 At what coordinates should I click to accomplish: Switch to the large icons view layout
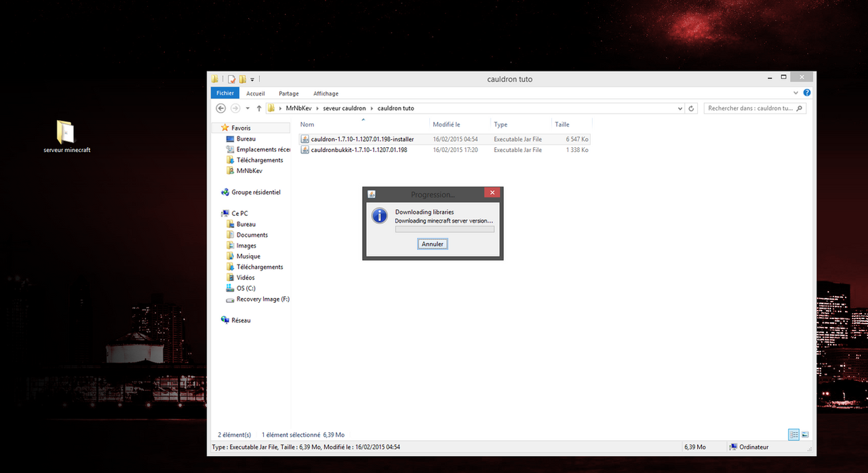[805, 434]
